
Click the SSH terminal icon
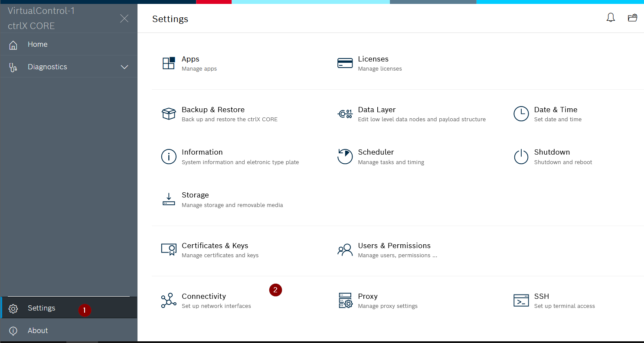[x=521, y=301]
